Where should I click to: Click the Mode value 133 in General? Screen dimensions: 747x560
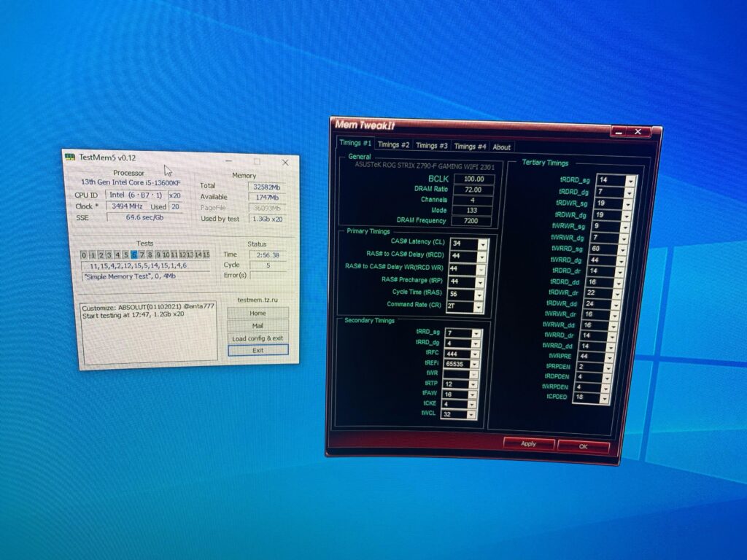[x=472, y=210]
